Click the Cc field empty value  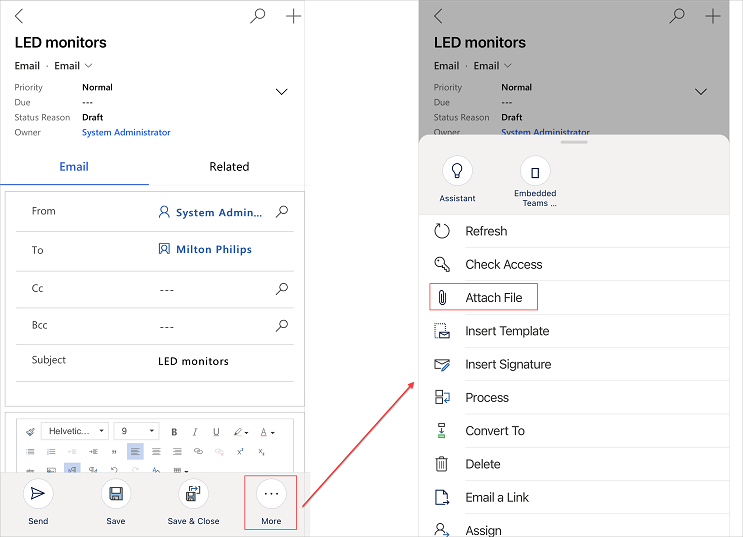tap(166, 290)
